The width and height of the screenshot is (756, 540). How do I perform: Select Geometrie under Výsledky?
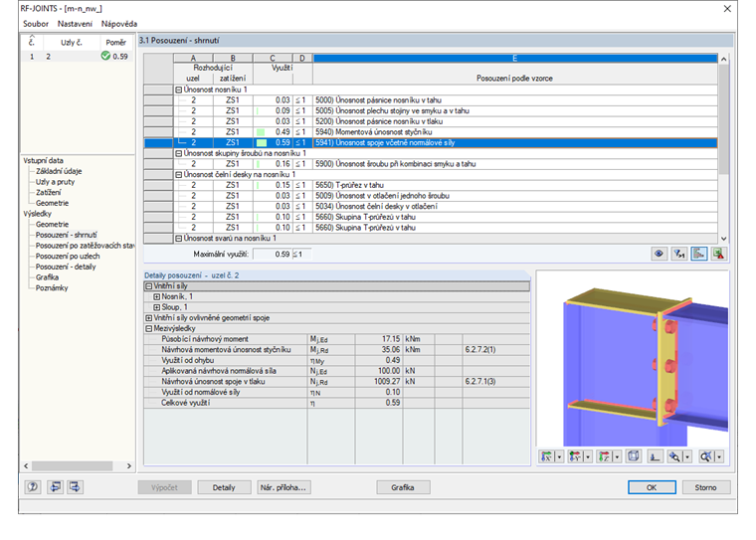(52, 224)
